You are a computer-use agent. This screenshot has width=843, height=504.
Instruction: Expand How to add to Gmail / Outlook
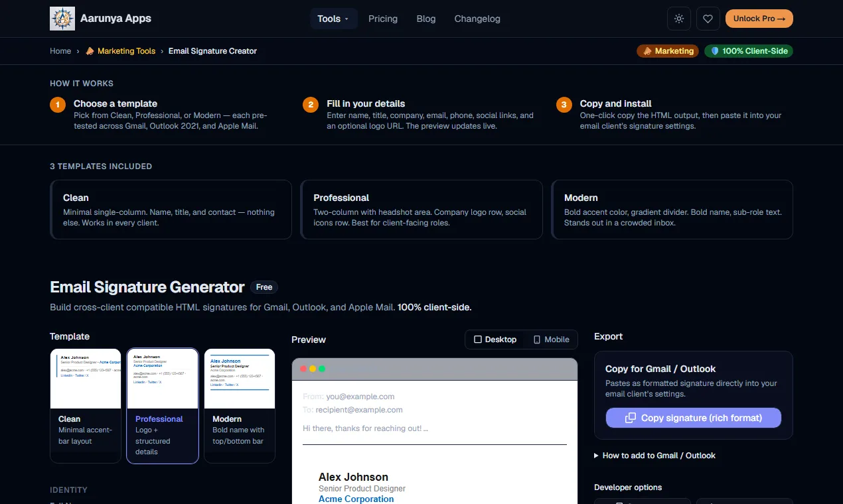(655, 456)
